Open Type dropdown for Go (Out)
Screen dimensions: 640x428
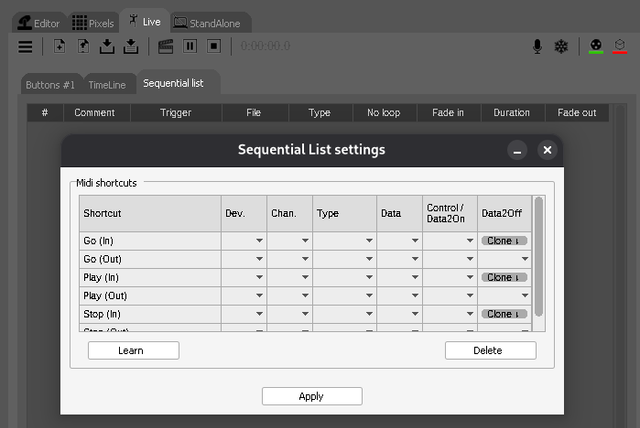344,259
